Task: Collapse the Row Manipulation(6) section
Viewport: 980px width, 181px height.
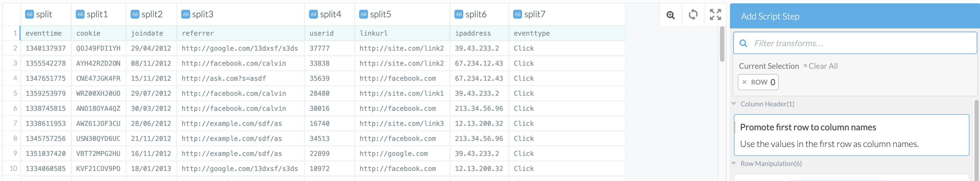Action: click(734, 163)
